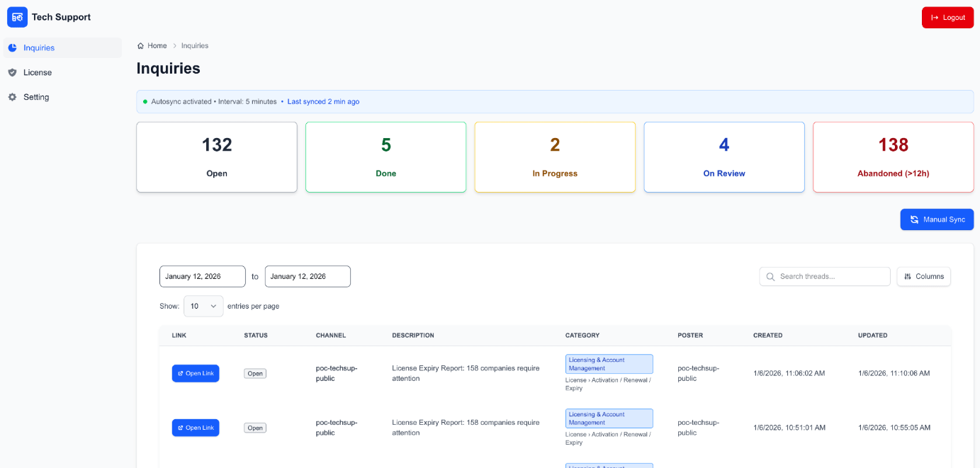Select License in the sidebar navigation

tap(38, 72)
